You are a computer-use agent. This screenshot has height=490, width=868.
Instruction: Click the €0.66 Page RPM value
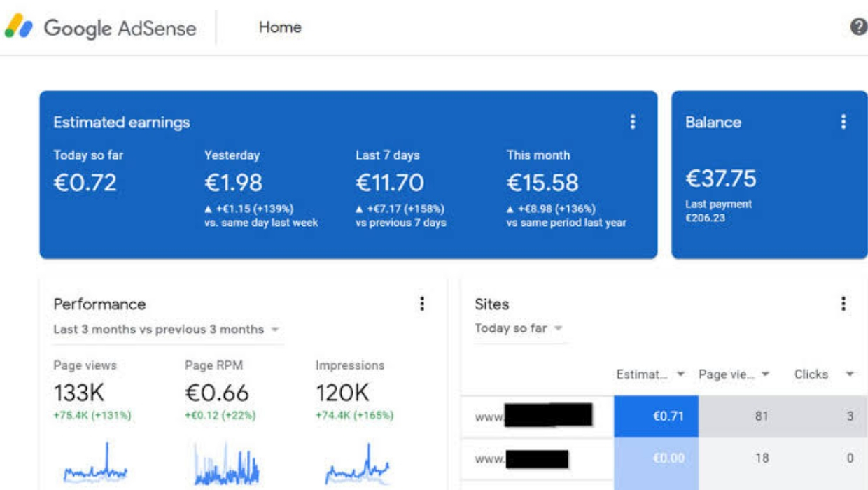pos(216,393)
